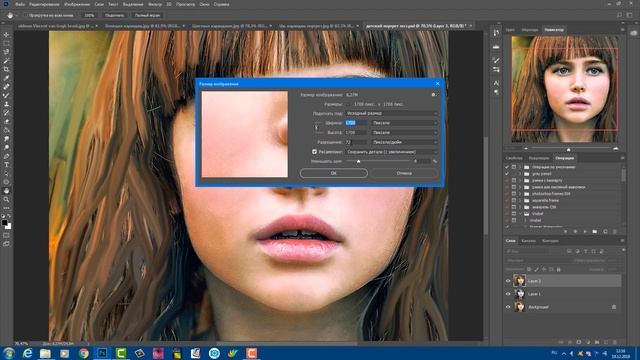640x360 pixels.
Task: Hide Layer 1 with its eye icon
Action: 508,294
